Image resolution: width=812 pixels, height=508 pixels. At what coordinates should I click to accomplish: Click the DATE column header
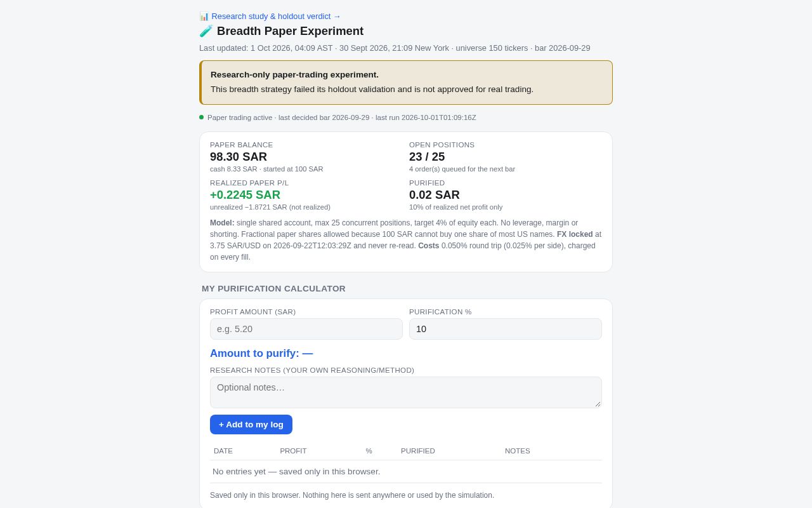[x=223, y=451]
